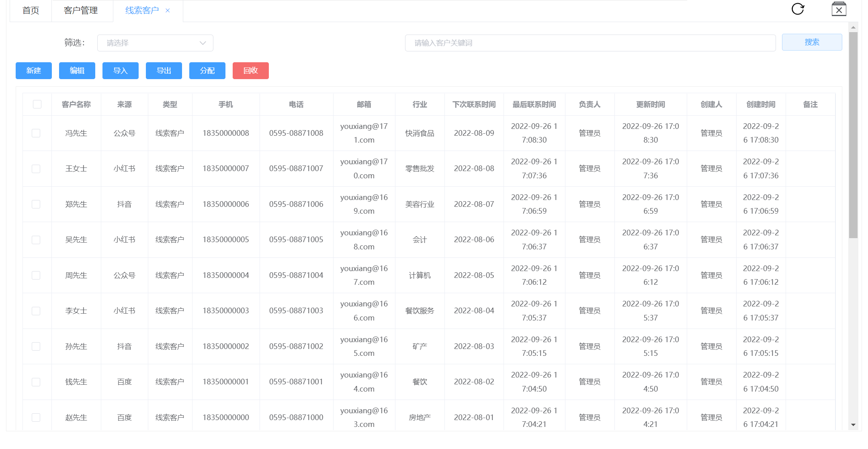
Task: Click the 客户名称 column header
Action: tap(76, 104)
